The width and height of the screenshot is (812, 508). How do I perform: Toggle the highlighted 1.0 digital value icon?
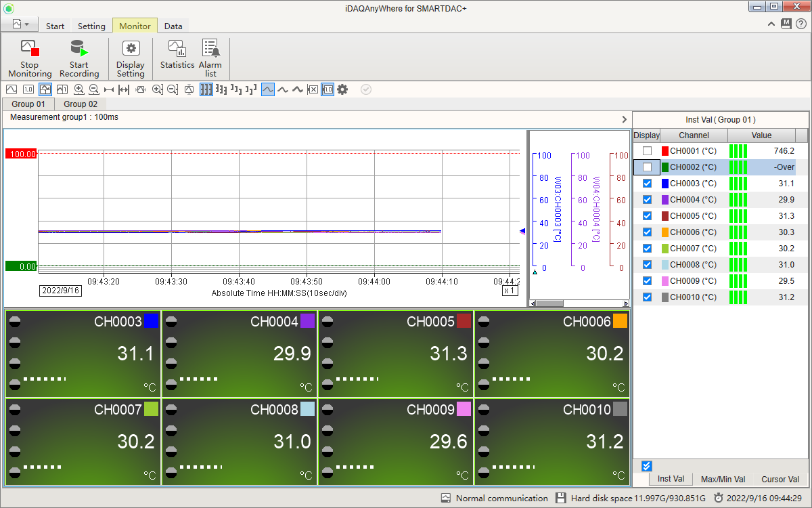[x=328, y=89]
